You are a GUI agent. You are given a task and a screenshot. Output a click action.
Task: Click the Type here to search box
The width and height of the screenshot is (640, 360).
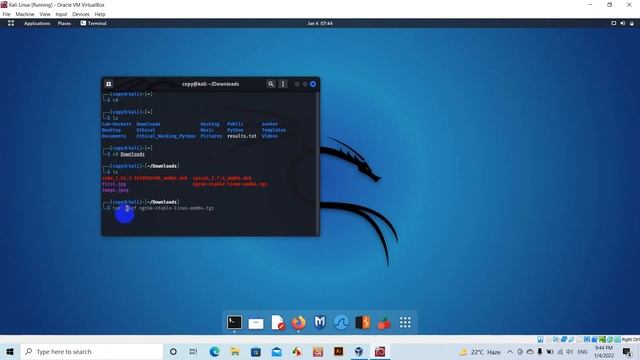coord(92,351)
